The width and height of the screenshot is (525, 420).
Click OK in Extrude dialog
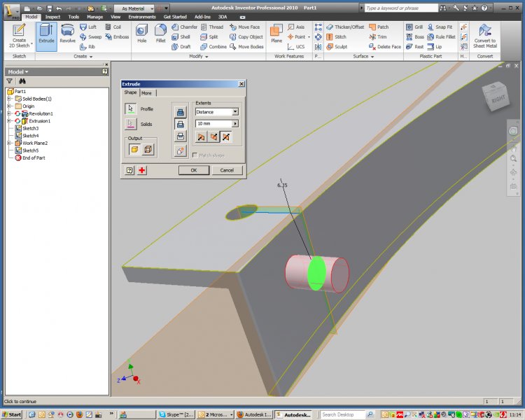point(194,170)
